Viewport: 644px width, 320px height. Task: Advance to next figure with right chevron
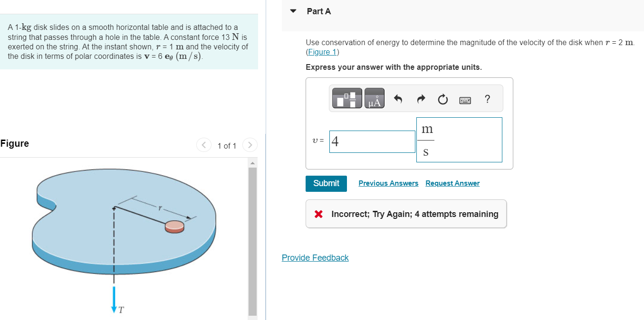point(250,145)
